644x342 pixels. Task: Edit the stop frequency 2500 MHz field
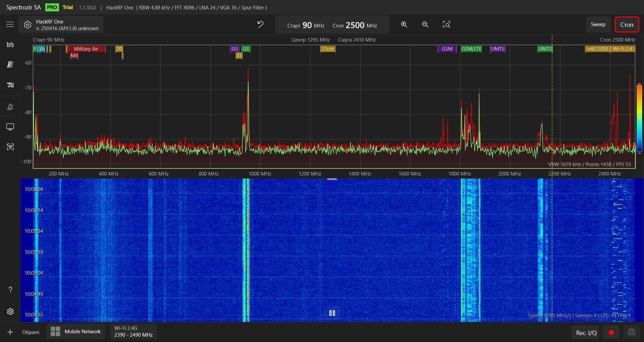355,25
